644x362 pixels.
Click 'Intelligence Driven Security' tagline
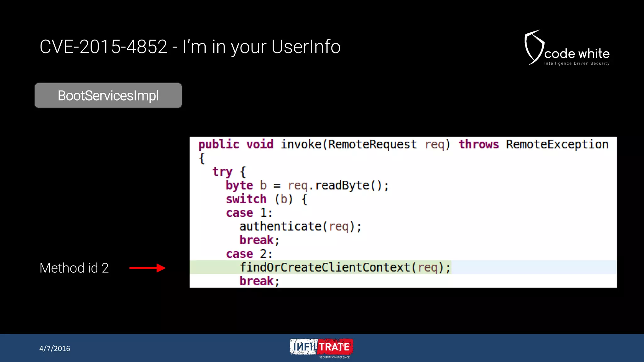click(x=577, y=63)
